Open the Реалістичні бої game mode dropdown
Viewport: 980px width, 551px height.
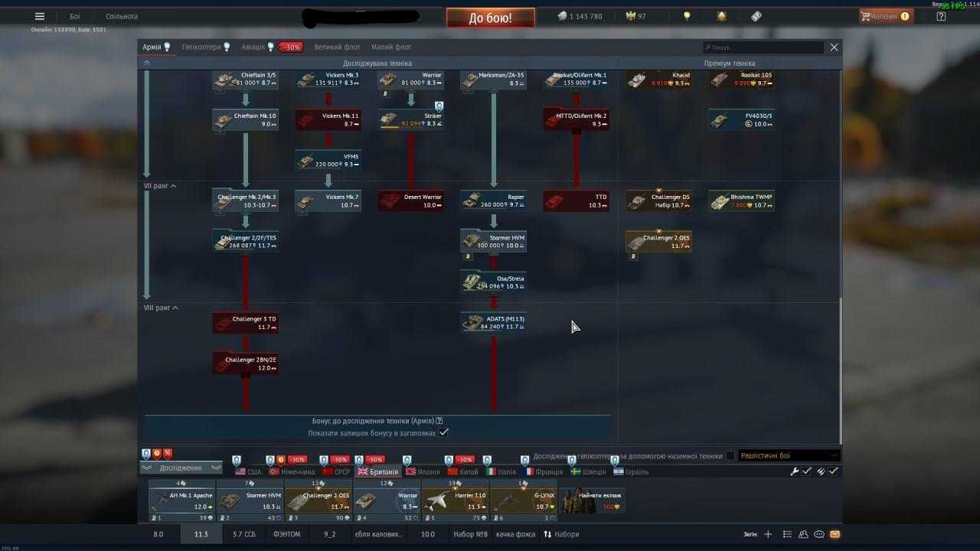click(789, 455)
